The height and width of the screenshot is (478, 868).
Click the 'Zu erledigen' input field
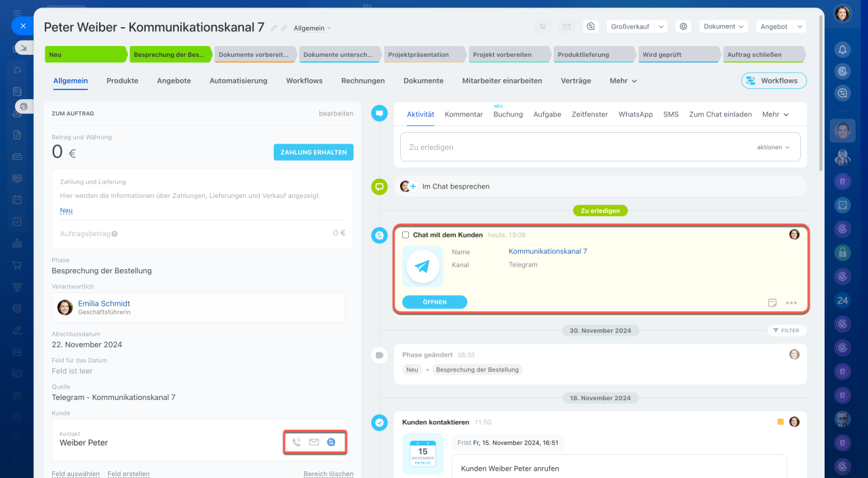click(576, 147)
